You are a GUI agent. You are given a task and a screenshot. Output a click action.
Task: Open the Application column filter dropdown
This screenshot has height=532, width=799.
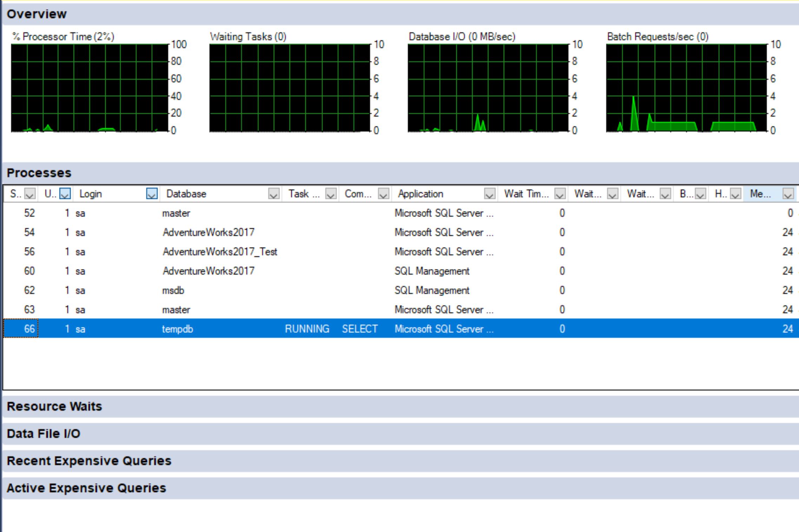tap(489, 194)
